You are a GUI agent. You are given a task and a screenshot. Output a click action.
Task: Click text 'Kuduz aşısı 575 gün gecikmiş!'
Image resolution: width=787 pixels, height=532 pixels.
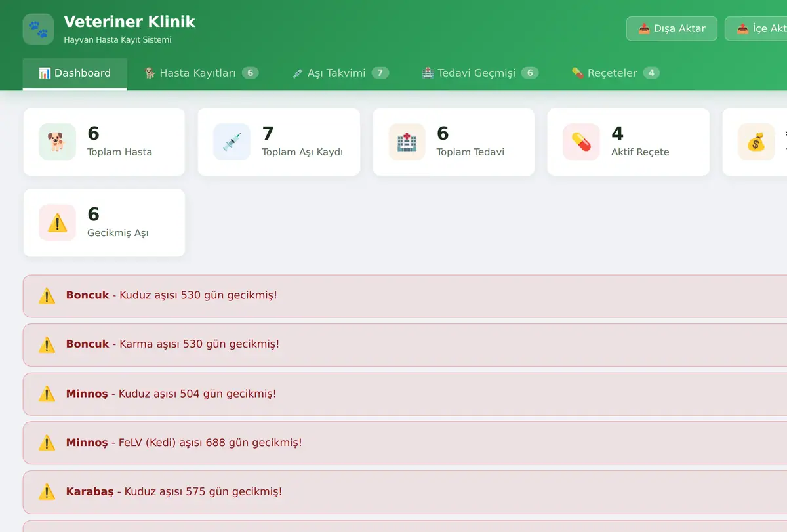(x=203, y=491)
